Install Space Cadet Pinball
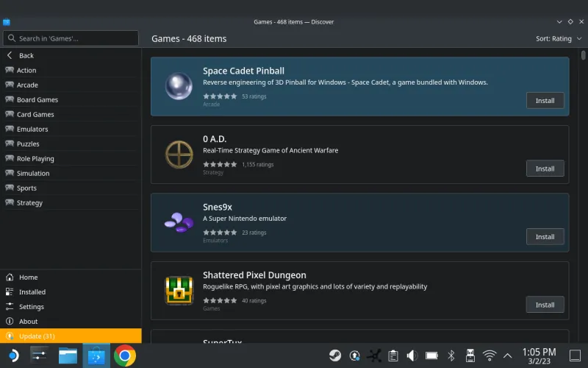 pyautogui.click(x=545, y=101)
